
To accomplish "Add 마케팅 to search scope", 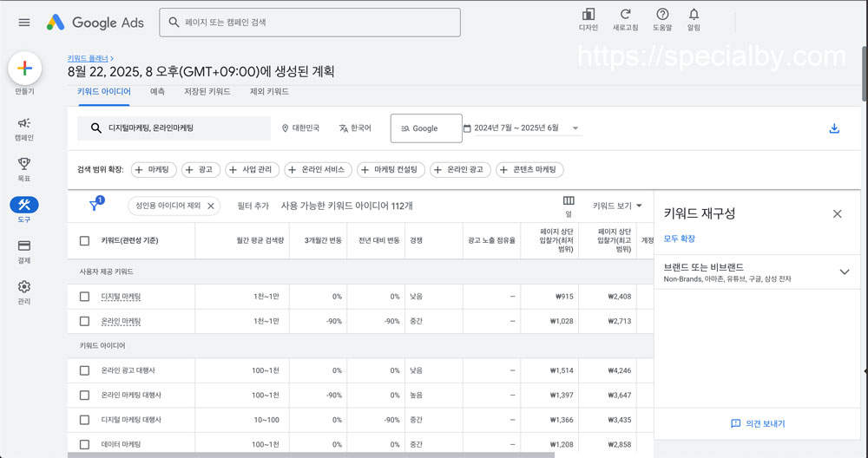I will click(x=154, y=170).
